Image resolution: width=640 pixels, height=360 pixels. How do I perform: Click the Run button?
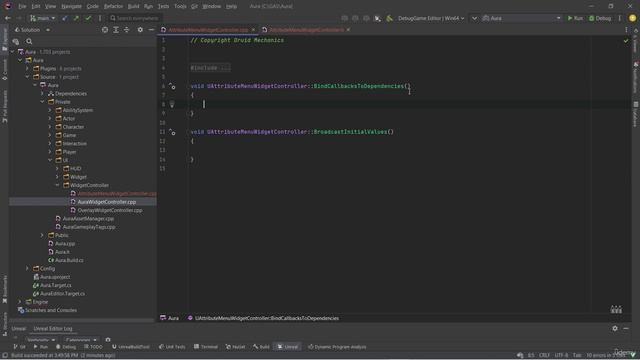(x=575, y=18)
